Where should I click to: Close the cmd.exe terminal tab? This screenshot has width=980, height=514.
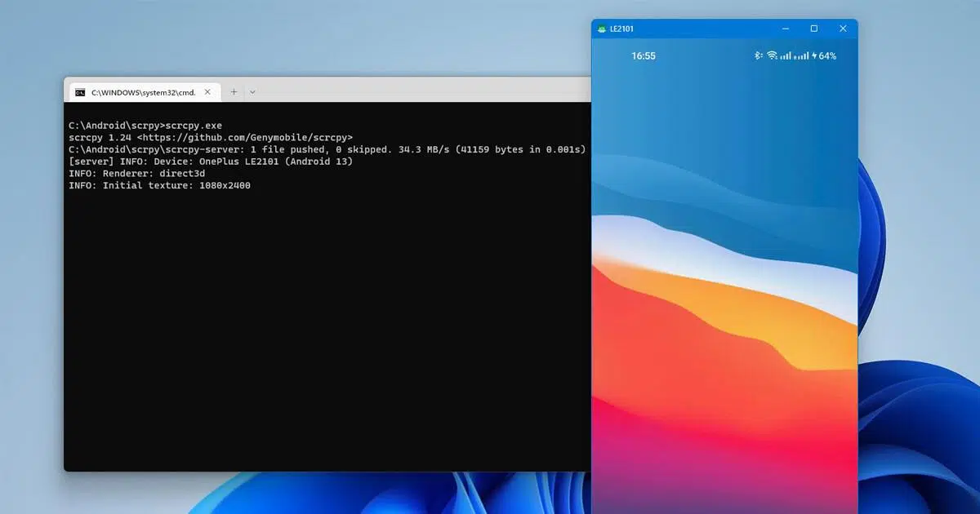pos(207,92)
